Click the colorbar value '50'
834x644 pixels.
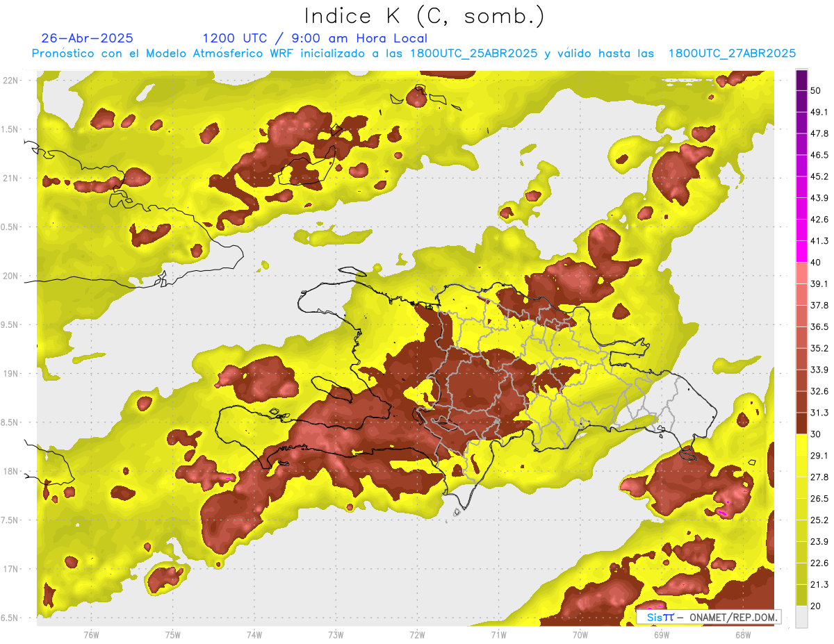coord(816,90)
